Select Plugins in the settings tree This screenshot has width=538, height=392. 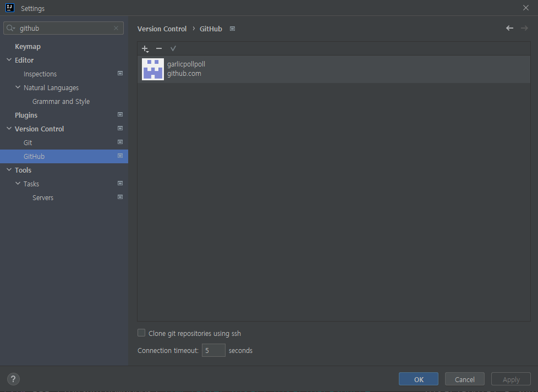click(26, 115)
